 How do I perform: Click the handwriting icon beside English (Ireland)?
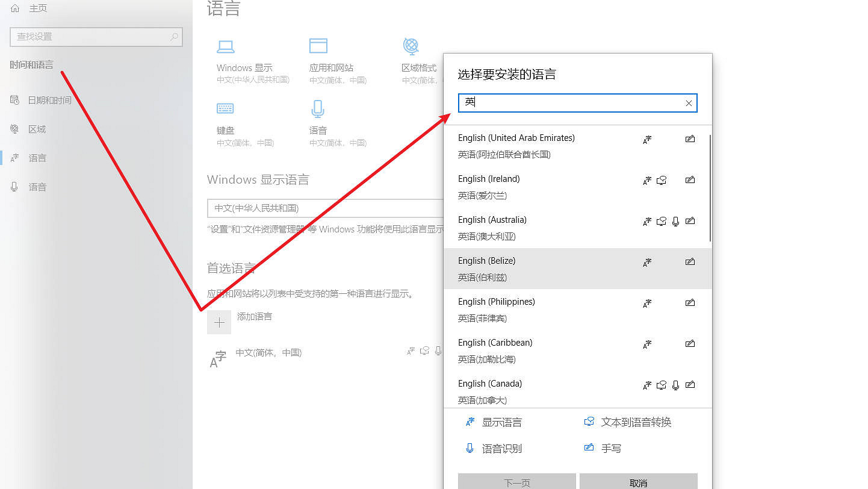690,180
